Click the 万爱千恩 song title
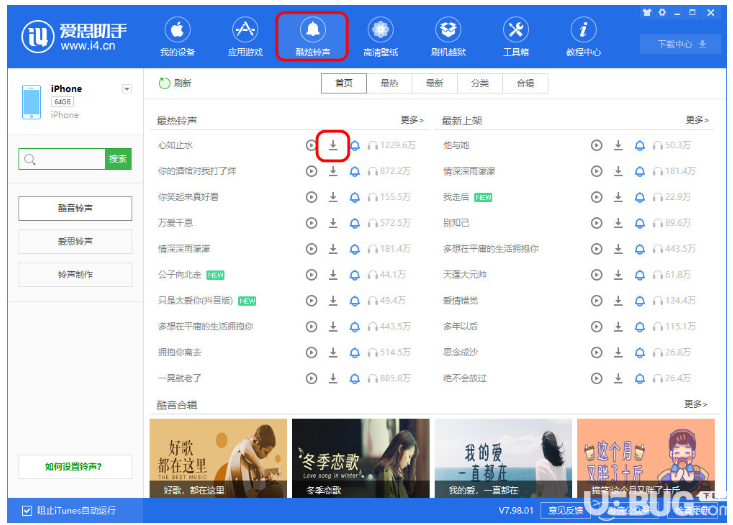 (175, 223)
